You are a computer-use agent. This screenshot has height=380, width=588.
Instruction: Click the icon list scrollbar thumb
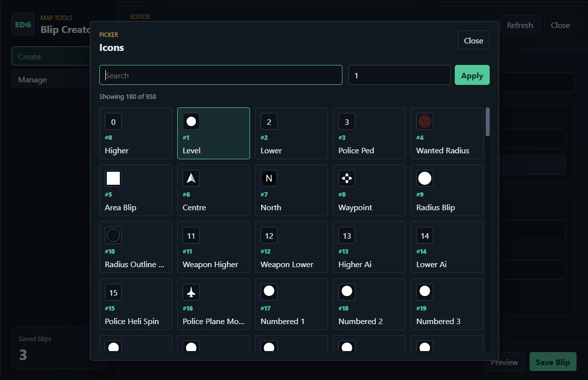pos(487,122)
